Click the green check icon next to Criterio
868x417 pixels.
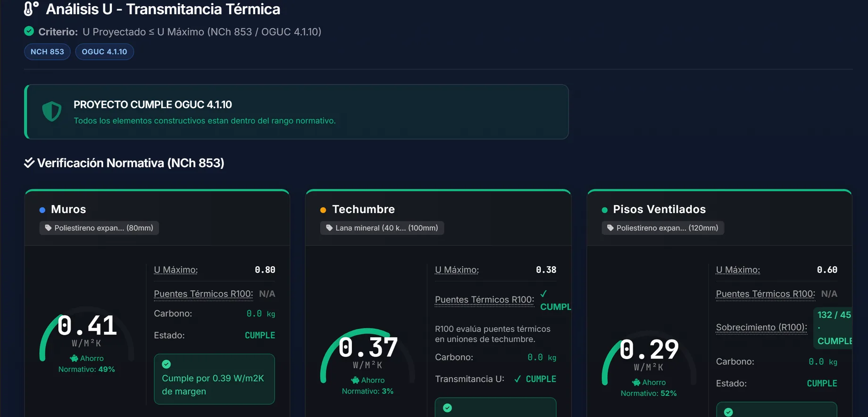coord(29,31)
